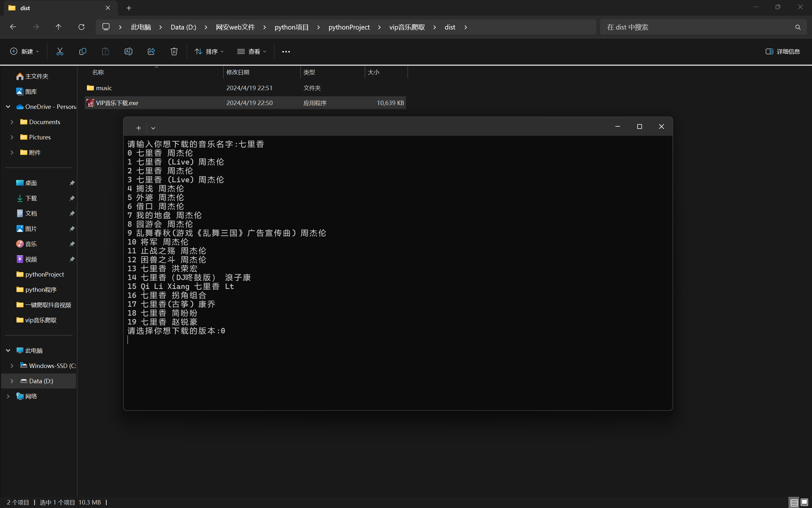
Task: Expand the 附件 folder
Action: [12, 152]
